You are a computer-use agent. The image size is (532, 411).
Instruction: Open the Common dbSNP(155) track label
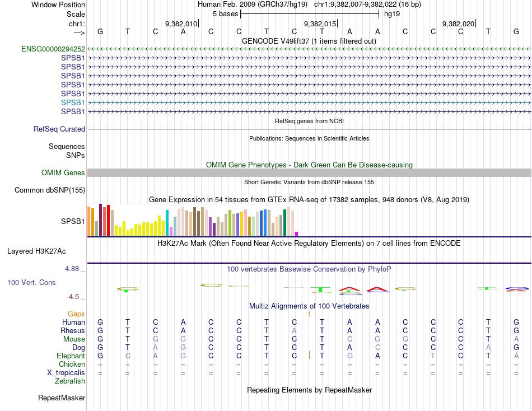tap(50, 190)
